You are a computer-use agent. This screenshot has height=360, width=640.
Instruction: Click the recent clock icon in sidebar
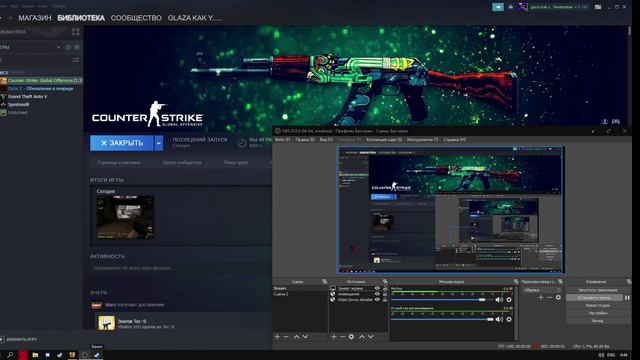coord(68,47)
